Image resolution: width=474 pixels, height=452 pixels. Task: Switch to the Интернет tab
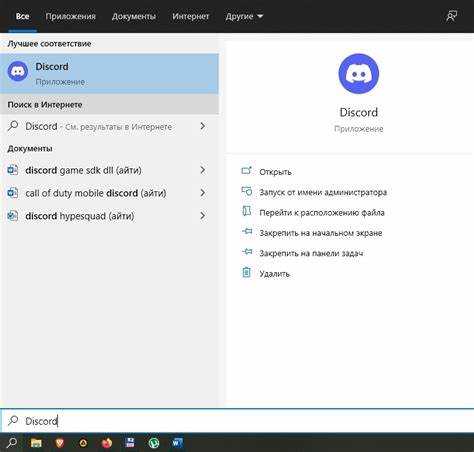pos(190,16)
